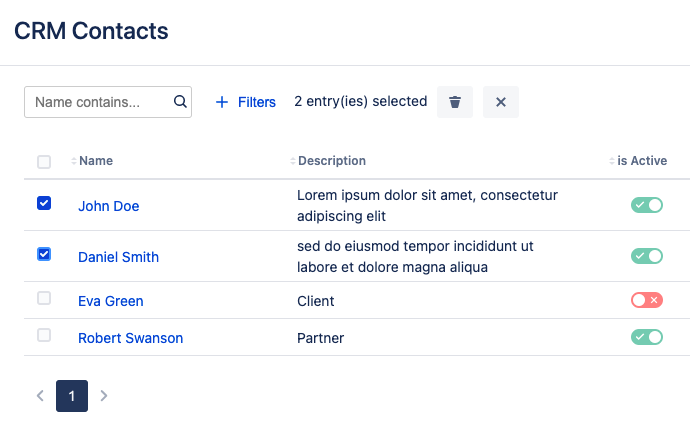Sort table by Name column
The image size is (690, 447).
click(x=95, y=161)
